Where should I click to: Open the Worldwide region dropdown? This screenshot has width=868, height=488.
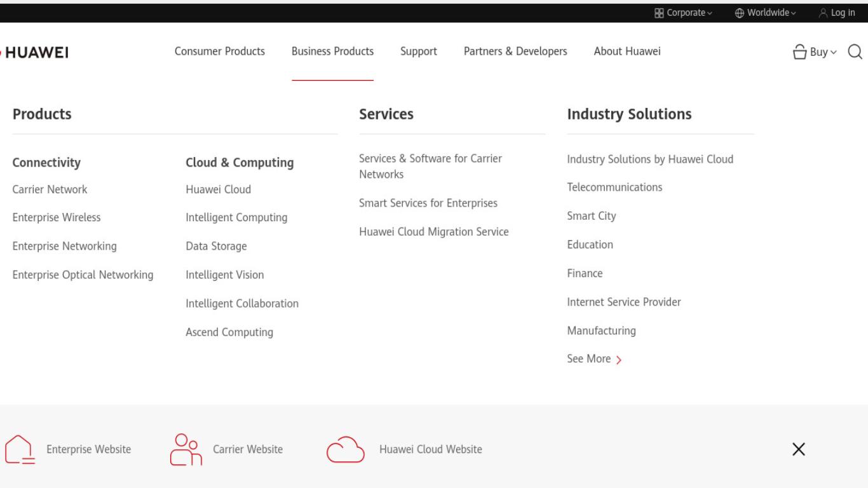click(x=765, y=13)
